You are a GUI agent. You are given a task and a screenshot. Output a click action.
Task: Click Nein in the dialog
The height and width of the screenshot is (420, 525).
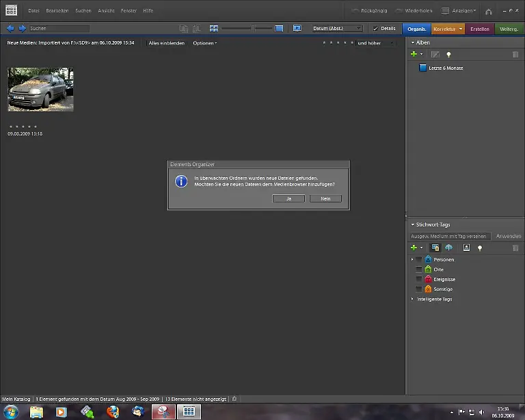[x=325, y=198]
